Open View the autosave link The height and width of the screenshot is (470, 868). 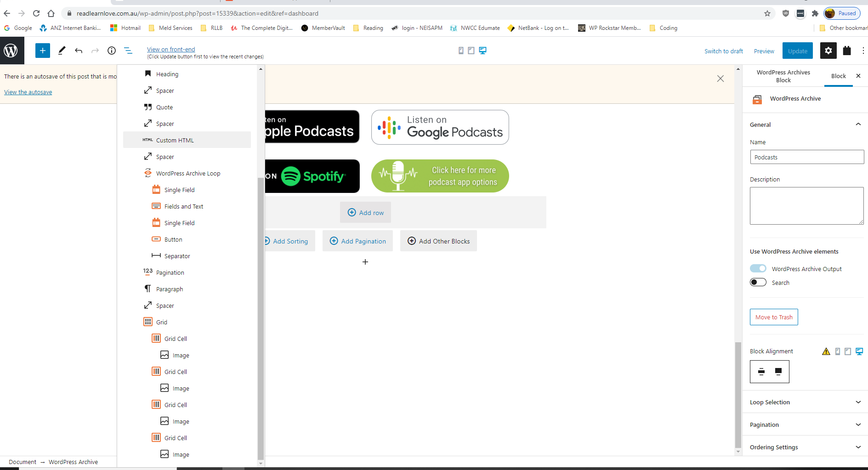[x=28, y=92]
